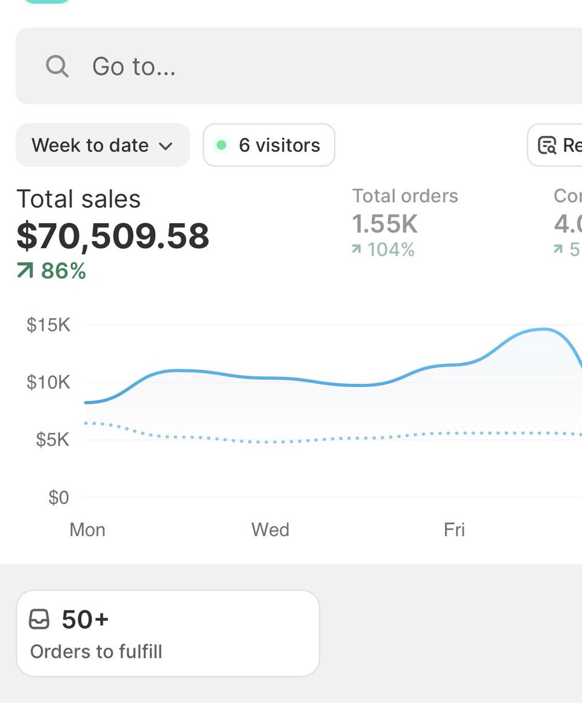Viewport: 582px width, 728px height.
Task: Open the 50+ Orders to fulfill card
Action: 167,632
